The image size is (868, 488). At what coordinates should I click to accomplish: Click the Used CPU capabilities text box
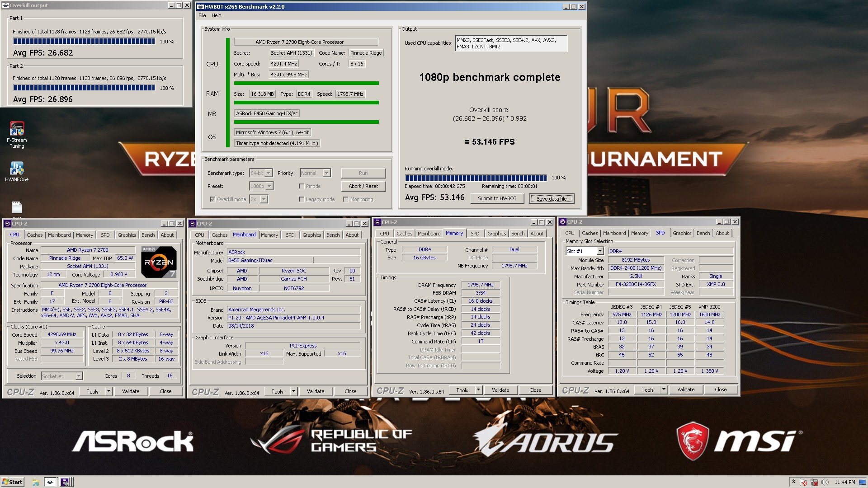(511, 43)
